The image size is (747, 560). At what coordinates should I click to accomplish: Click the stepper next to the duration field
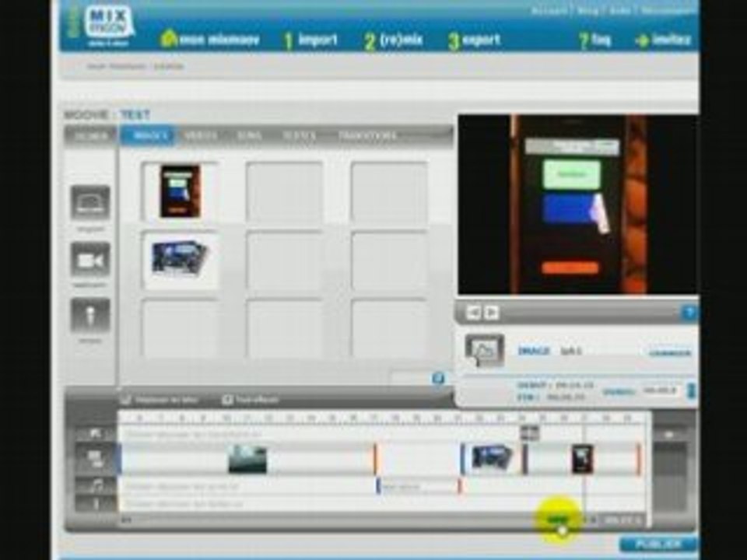click(691, 390)
